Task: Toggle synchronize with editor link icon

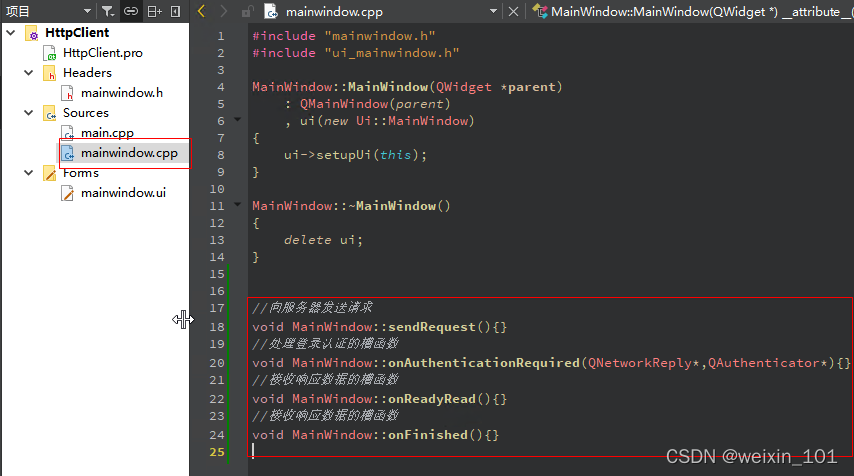Action: pyautogui.click(x=131, y=11)
